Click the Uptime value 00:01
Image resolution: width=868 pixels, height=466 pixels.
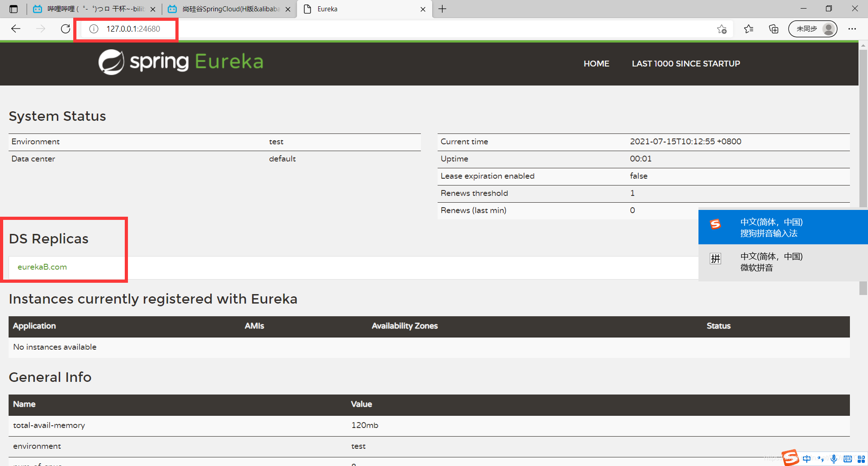[x=641, y=159]
